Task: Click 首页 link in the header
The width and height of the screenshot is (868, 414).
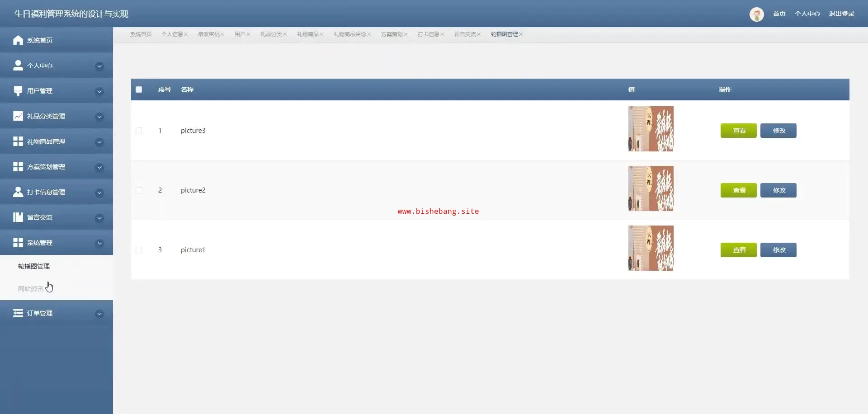Action: coord(779,14)
